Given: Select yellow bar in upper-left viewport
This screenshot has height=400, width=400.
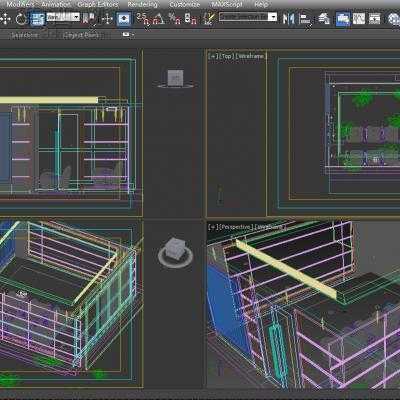Looking at the screenshot, I should [49, 100].
